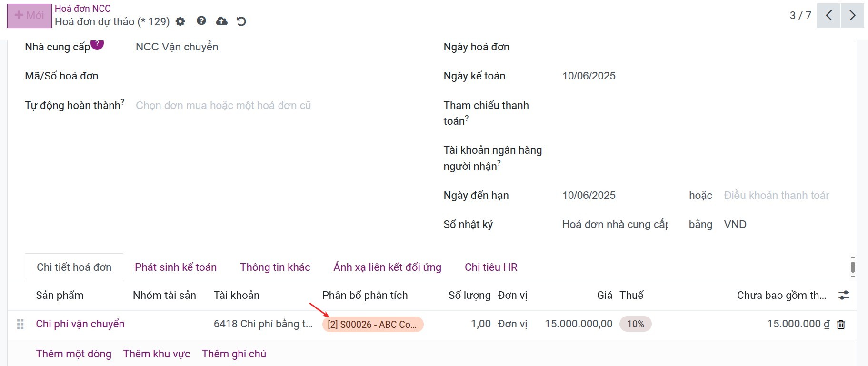This screenshot has height=366, width=868.
Task: Click the 10% tax tag
Action: (x=636, y=325)
